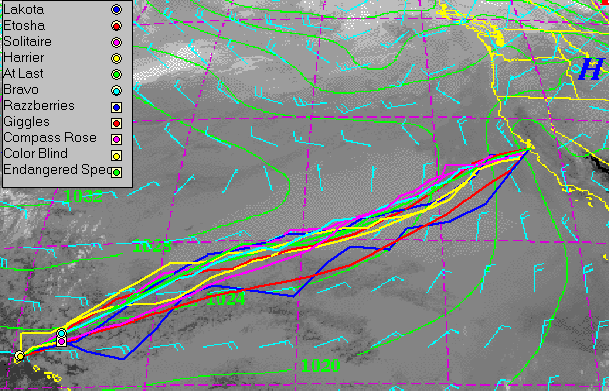Click Etosha's red circle legend marker

point(116,26)
